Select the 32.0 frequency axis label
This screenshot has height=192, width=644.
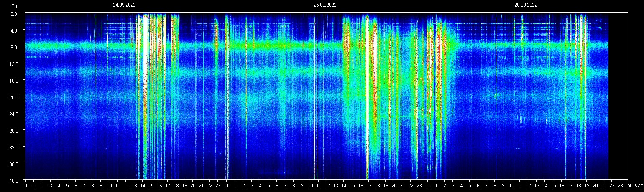(x=13, y=147)
